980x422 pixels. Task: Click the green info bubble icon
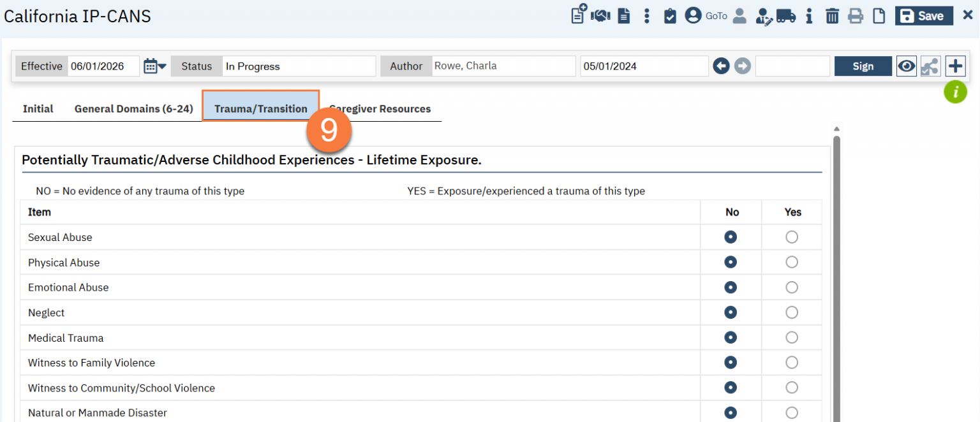(x=956, y=92)
